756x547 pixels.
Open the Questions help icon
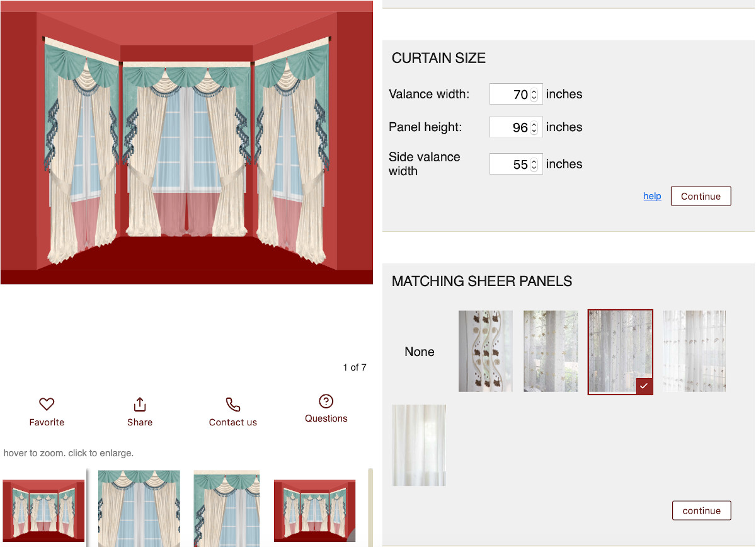[326, 401]
